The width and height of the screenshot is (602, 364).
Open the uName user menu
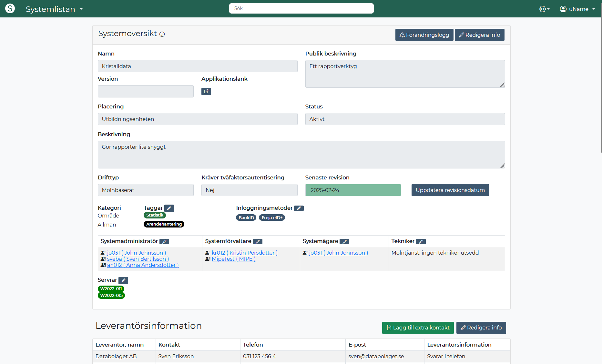[577, 9]
